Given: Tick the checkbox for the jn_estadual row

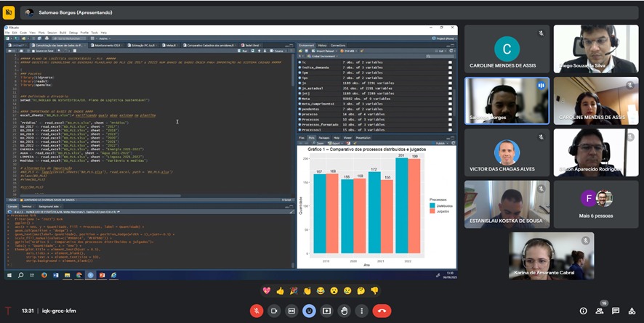Looking at the screenshot, I should click(450, 88).
